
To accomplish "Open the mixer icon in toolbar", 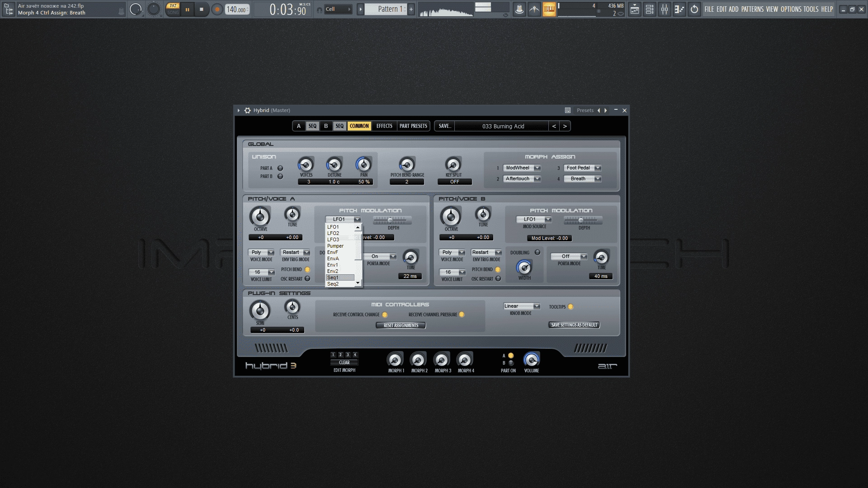I will (x=665, y=9).
